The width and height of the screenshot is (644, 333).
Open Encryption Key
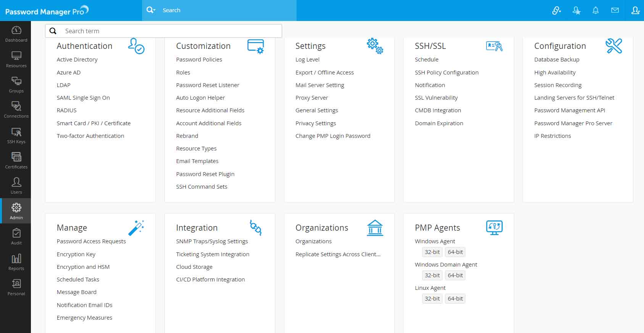(x=76, y=254)
